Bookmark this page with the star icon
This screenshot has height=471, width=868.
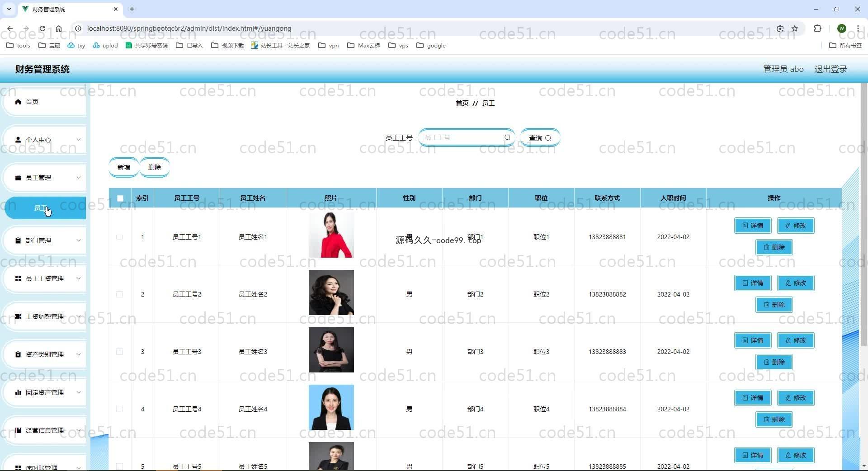pos(795,28)
